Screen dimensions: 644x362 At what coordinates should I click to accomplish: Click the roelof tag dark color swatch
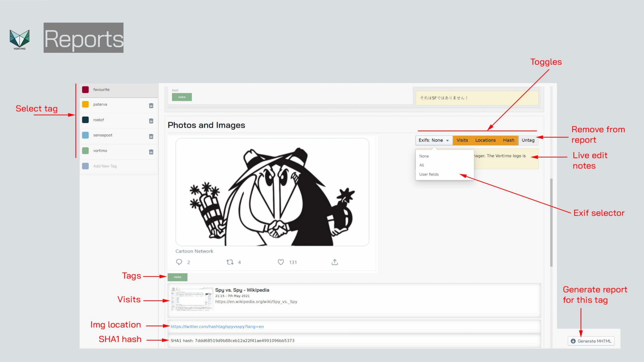[85, 120]
